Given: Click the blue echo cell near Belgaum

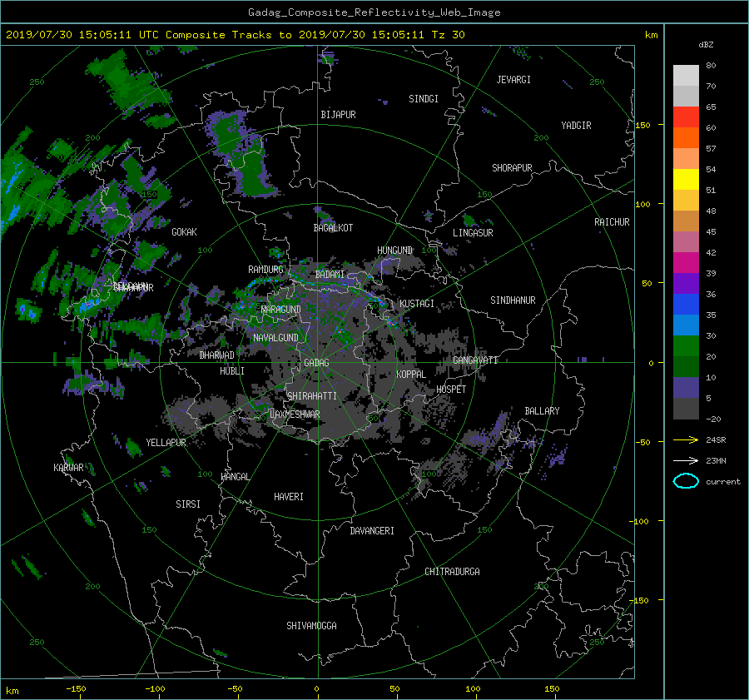Looking at the screenshot, I should (x=89, y=304).
